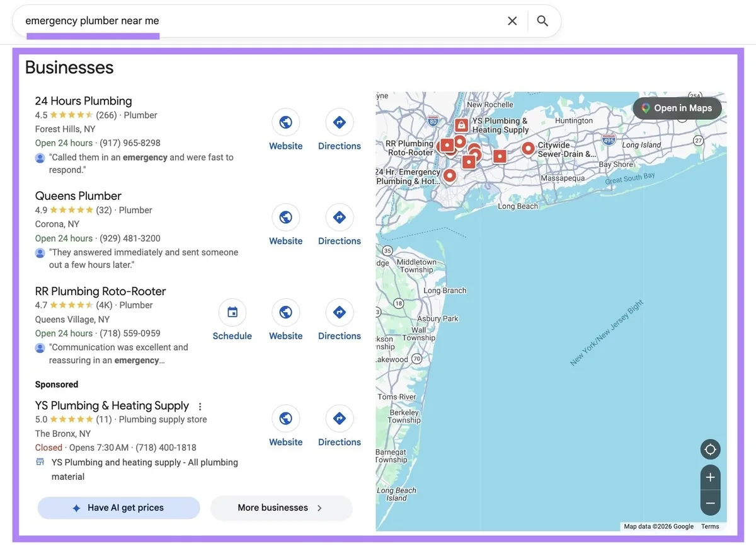Image resolution: width=756 pixels, height=551 pixels.
Task: Click the 24 Hr. Emergency Plumbing map pin
Action: pyautogui.click(x=449, y=175)
